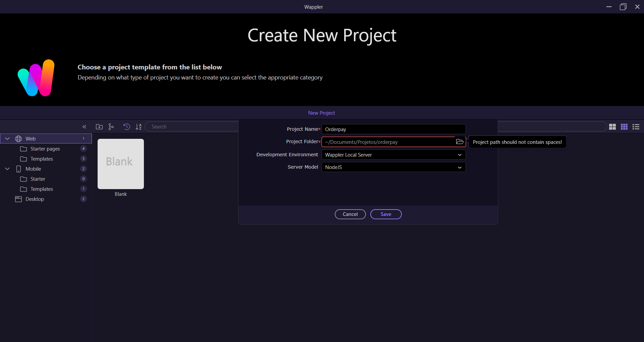Toggle alphabetical A-Z sort icon

(139, 127)
